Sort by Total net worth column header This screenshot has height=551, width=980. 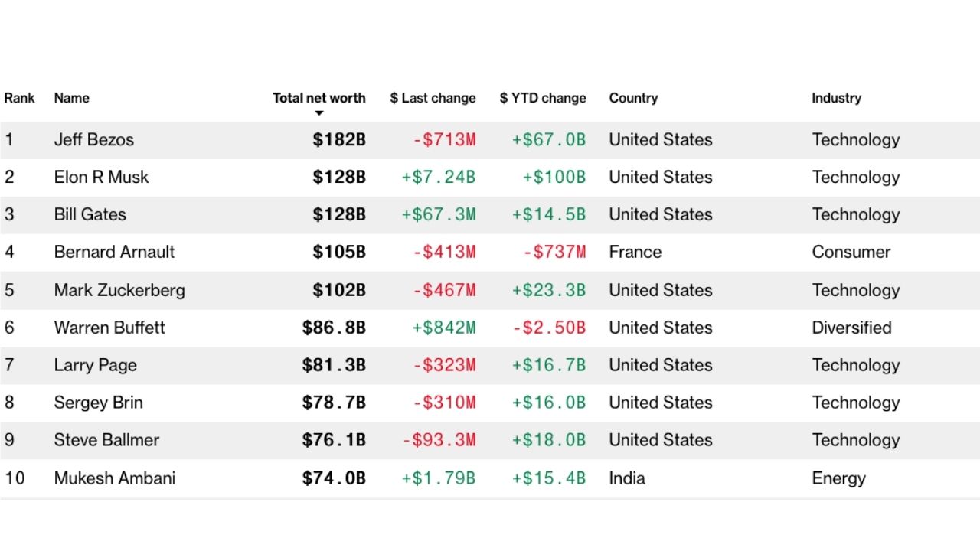[x=318, y=98]
